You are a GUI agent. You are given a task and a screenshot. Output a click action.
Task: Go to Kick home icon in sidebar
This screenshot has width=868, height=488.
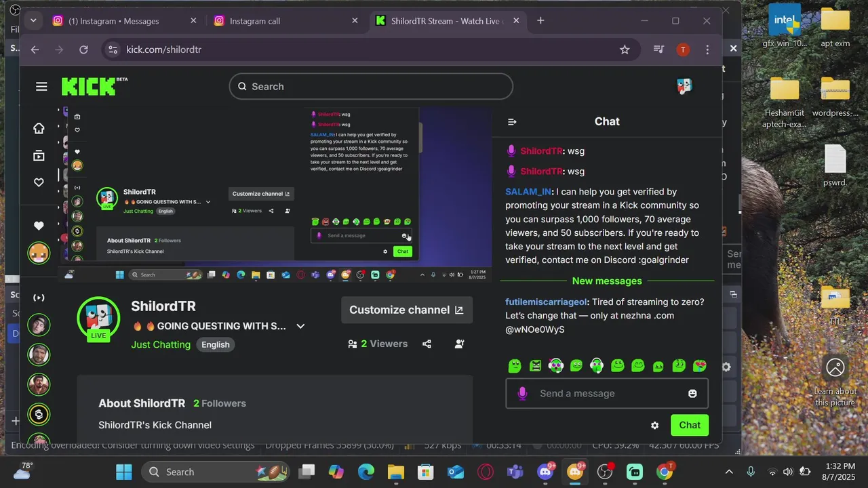39,129
